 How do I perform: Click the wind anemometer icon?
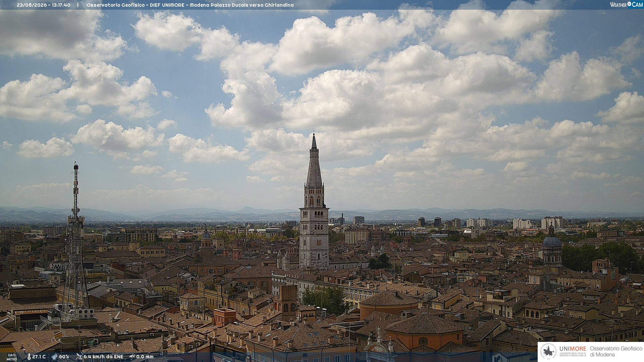79,357
